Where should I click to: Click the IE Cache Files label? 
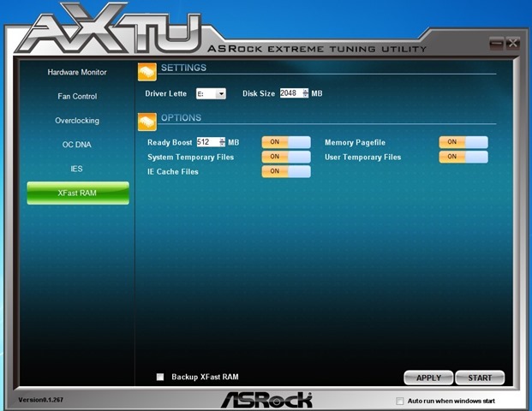pos(173,171)
